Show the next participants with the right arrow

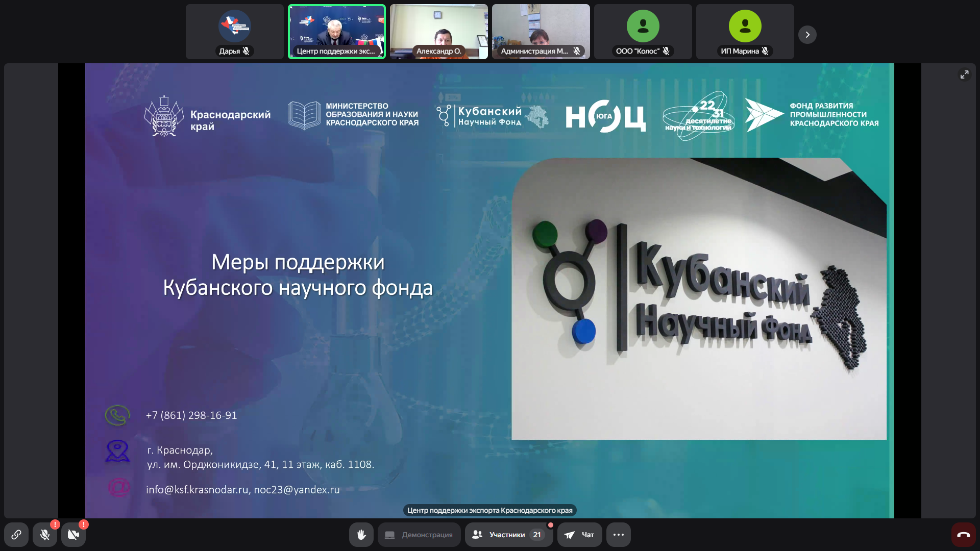[x=807, y=35]
